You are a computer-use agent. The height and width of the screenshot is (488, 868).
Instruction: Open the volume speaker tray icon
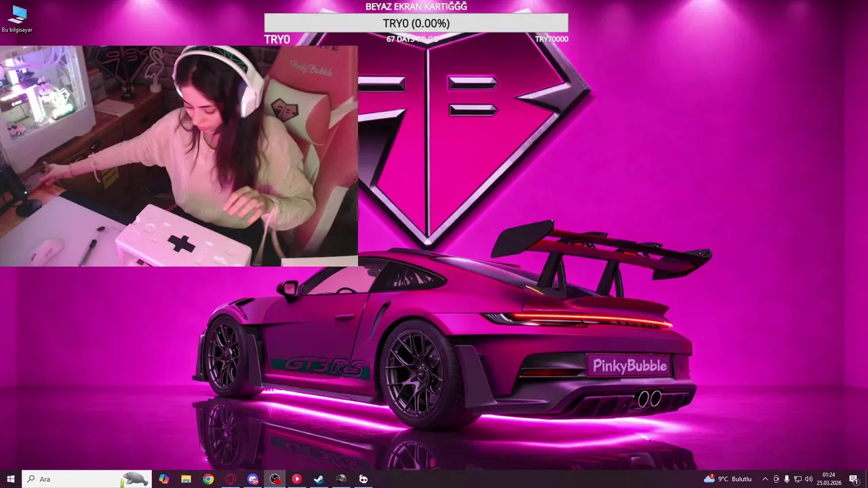(x=809, y=479)
